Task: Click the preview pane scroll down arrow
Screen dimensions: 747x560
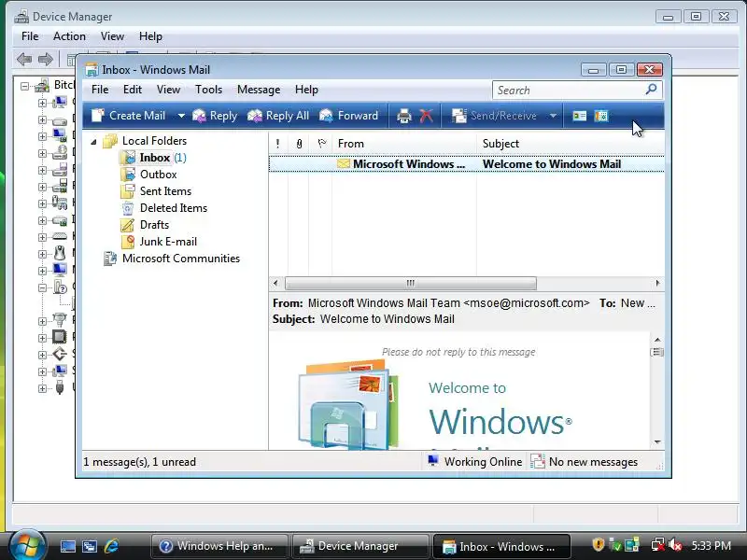Action: (x=657, y=442)
